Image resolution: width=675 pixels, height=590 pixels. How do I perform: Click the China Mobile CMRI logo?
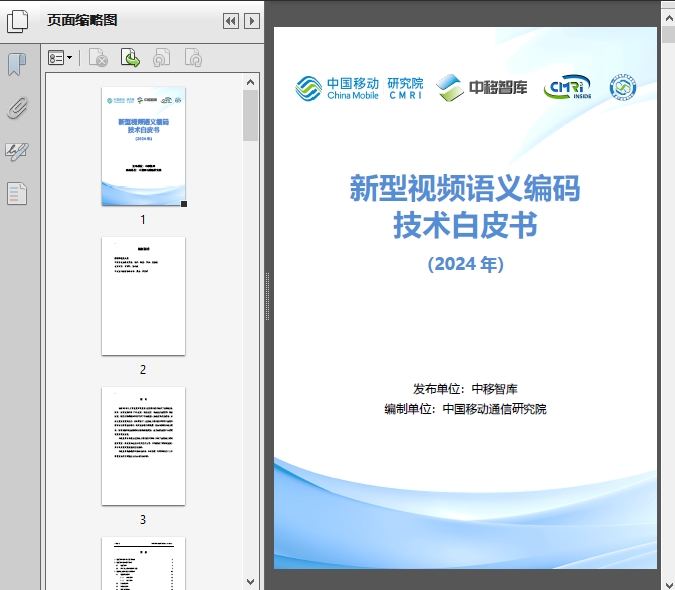point(359,88)
